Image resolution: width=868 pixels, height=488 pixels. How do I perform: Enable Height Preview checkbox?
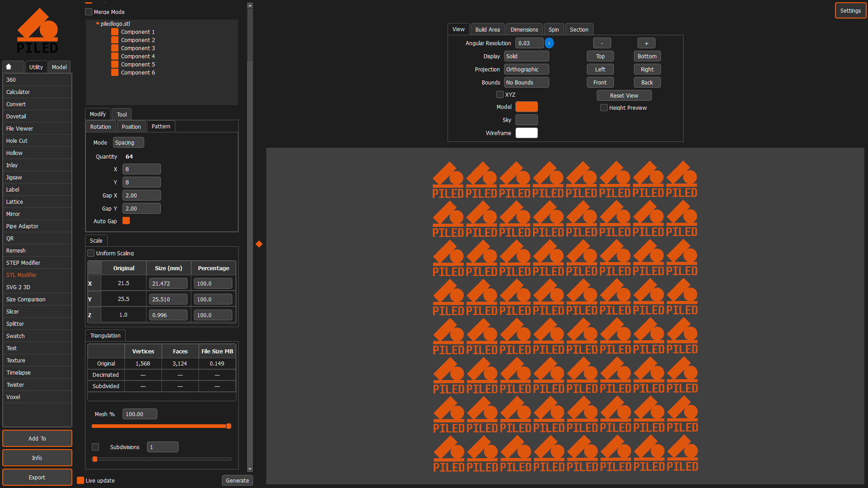pyautogui.click(x=604, y=108)
